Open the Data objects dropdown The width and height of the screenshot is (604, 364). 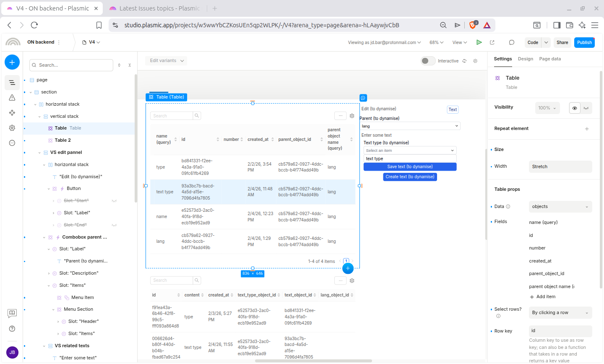point(560,207)
